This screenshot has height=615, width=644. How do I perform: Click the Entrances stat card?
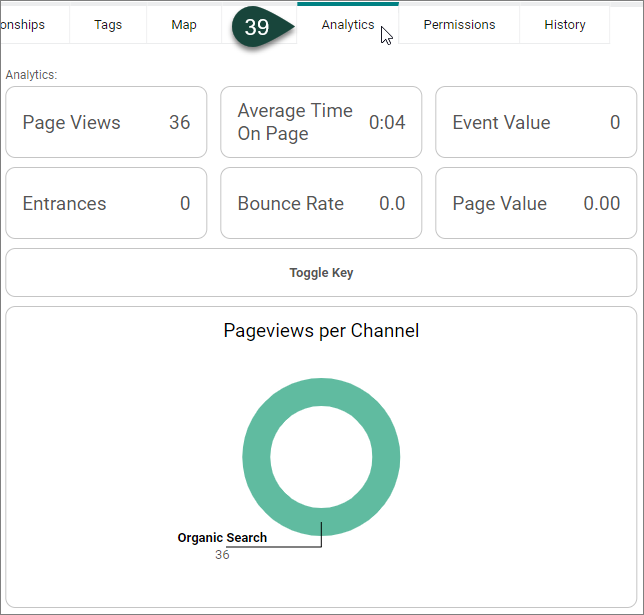106,204
